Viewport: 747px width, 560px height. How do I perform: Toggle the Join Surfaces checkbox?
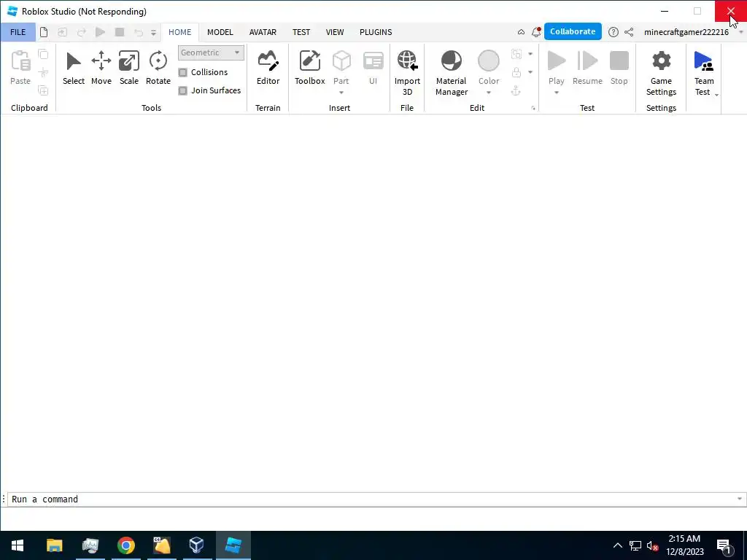[183, 90]
